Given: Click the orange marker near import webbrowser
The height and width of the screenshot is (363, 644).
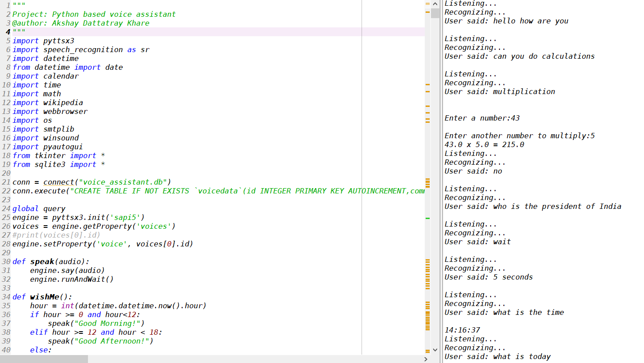Looking at the screenshot, I should pos(427,111).
